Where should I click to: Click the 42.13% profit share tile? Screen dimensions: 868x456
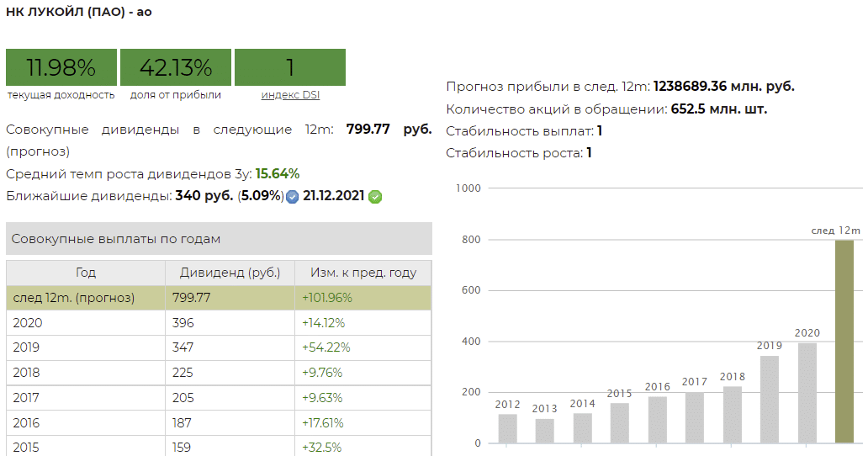(x=175, y=67)
